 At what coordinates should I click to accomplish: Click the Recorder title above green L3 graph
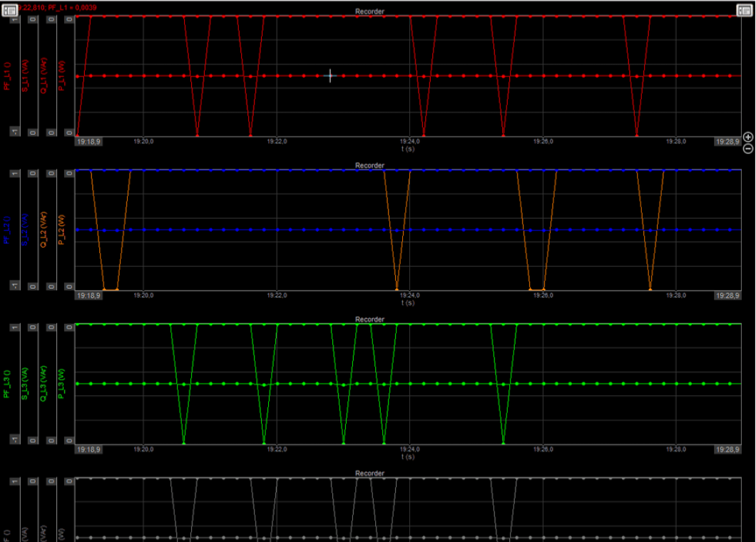370,319
